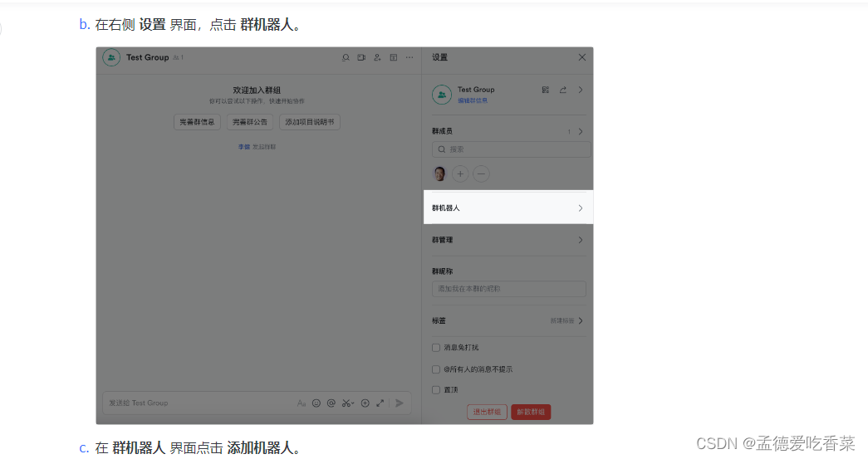Viewport: 868px width, 459px height.
Task: Click the Test Group name in settings
Action: [x=476, y=90]
